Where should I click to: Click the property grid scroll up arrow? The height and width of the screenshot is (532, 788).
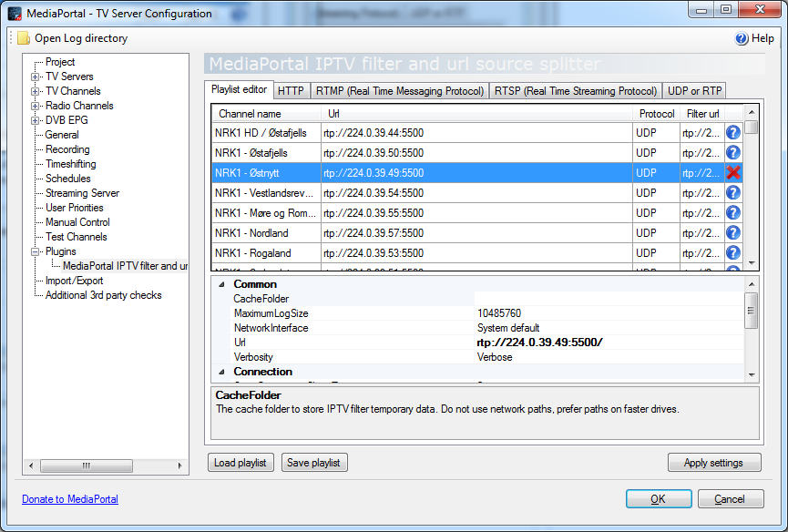coord(752,284)
